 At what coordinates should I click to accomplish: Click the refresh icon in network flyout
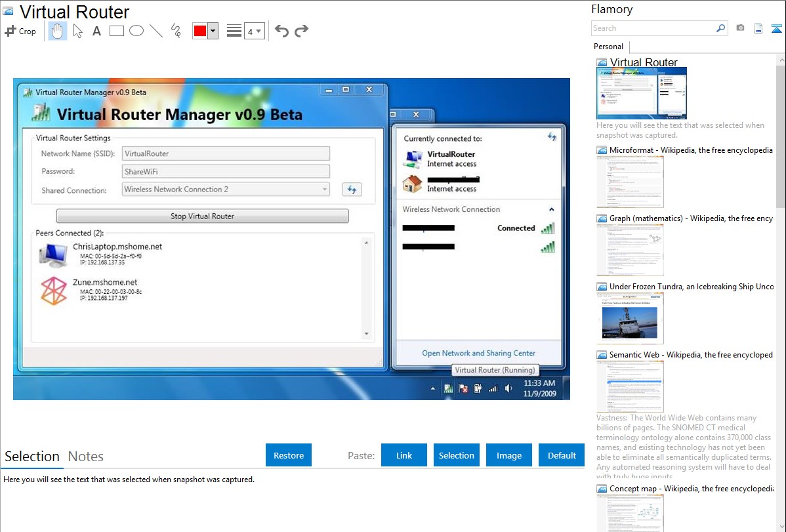(552, 137)
